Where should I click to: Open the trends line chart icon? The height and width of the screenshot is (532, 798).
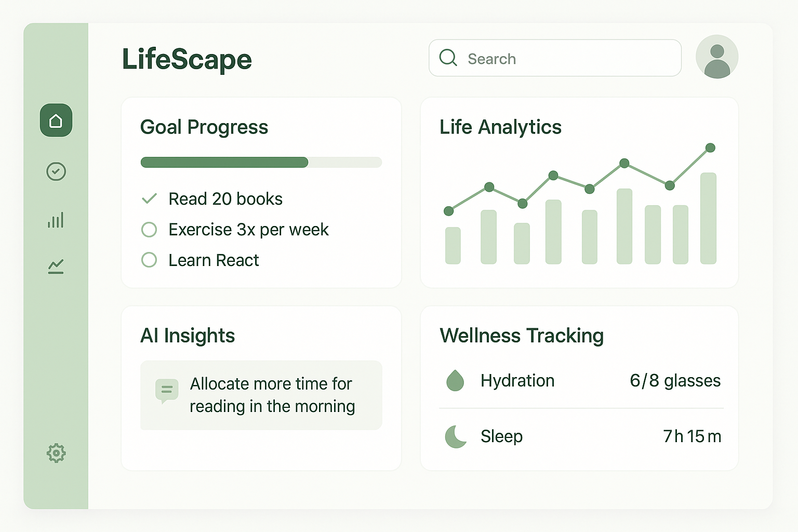pos(56,266)
